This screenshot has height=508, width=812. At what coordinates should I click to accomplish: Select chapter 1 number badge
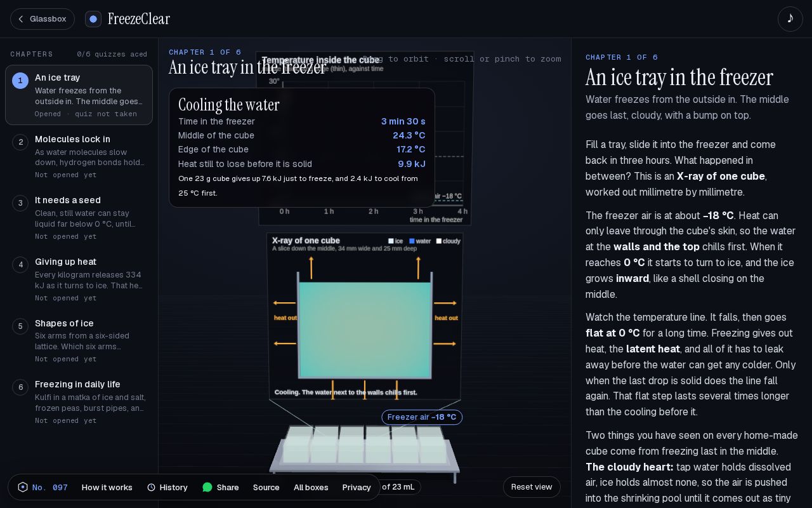(x=20, y=81)
